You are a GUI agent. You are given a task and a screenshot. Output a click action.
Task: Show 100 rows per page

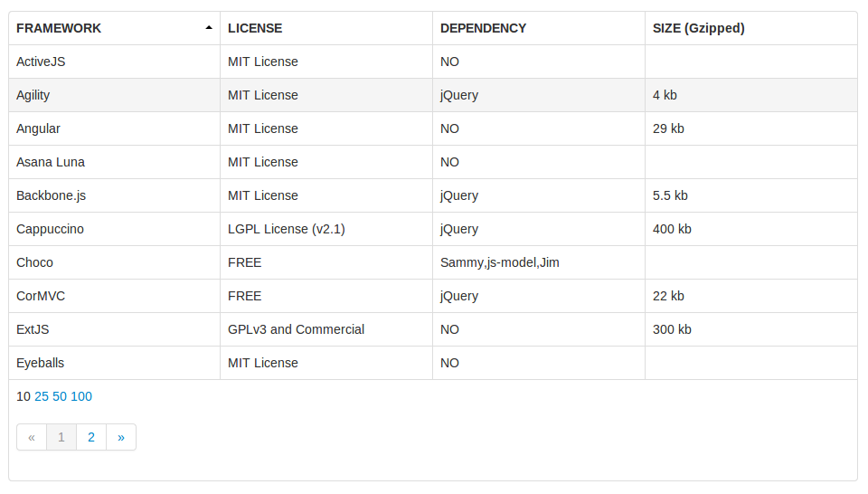pyautogui.click(x=81, y=396)
